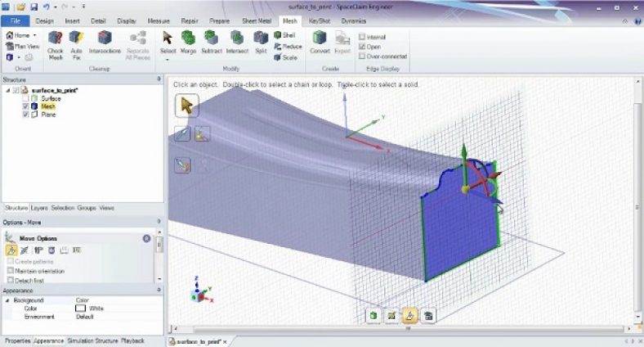Click the Open folder icon

pos(21,7)
